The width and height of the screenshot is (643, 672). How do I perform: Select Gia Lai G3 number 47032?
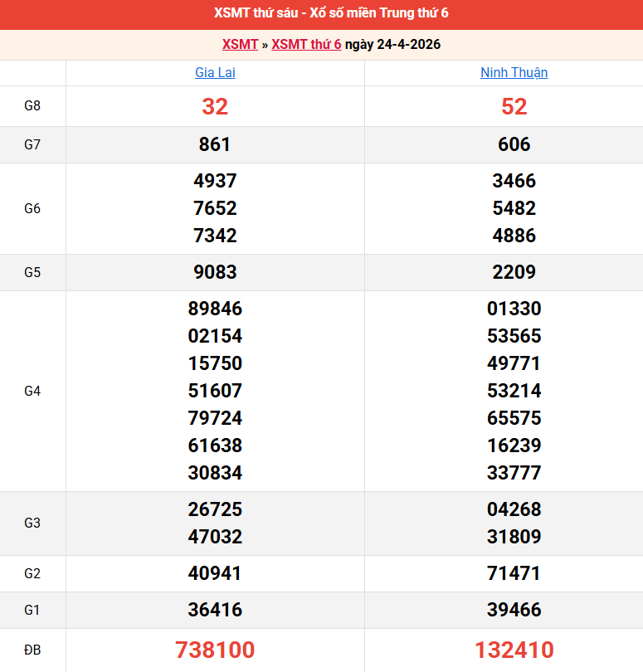[215, 537]
